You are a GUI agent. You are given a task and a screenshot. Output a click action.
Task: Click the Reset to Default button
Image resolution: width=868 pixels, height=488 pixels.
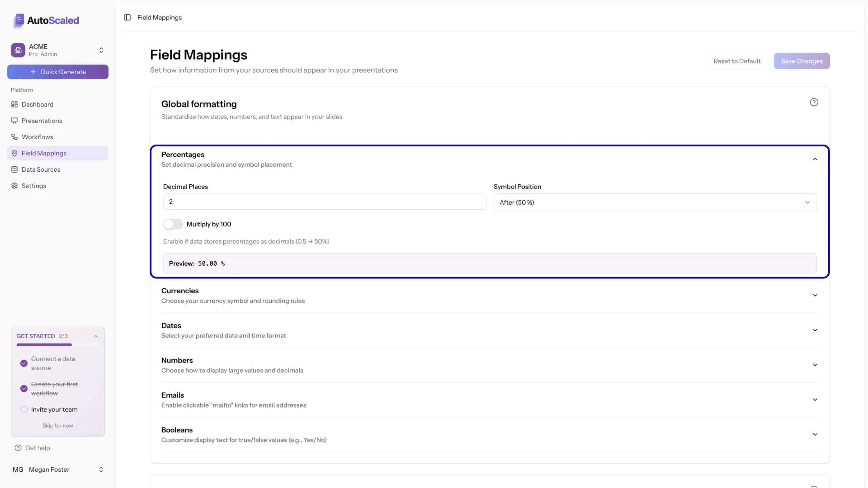[737, 61]
